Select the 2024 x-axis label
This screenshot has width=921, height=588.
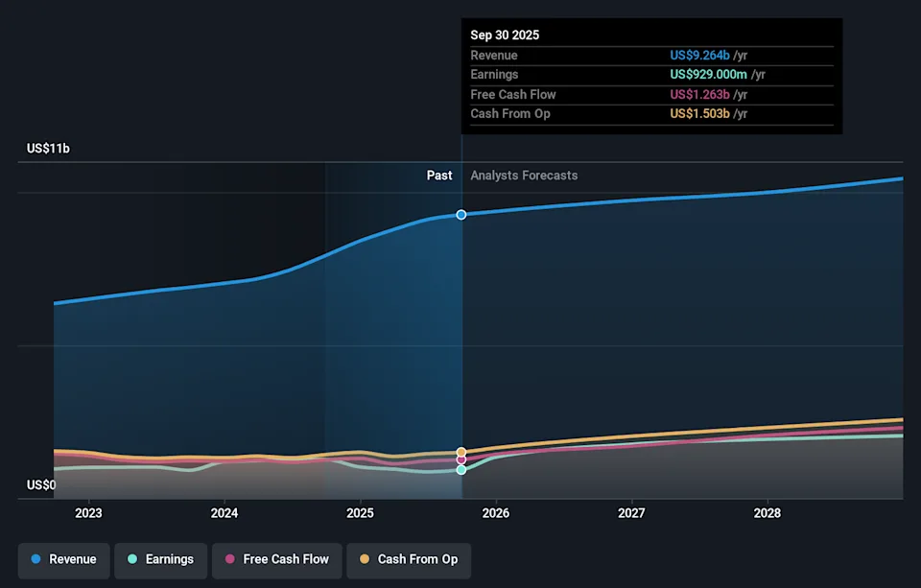click(224, 513)
